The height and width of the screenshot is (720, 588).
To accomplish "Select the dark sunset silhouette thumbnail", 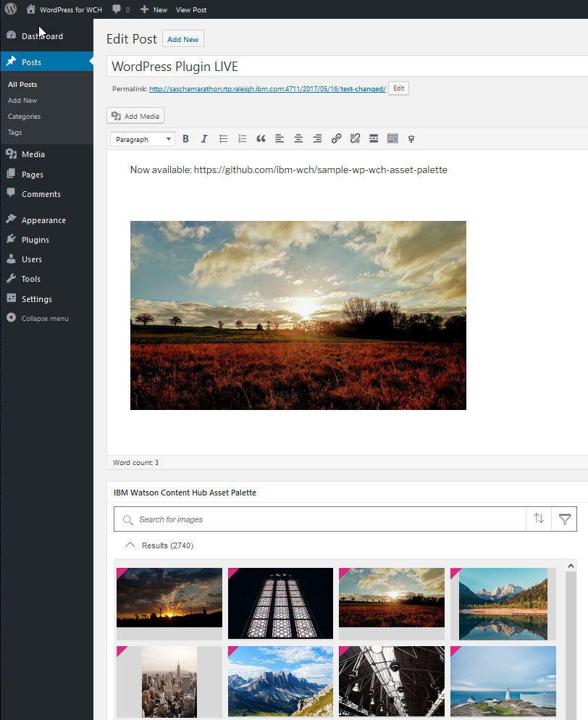I will pyautogui.click(x=169, y=598).
